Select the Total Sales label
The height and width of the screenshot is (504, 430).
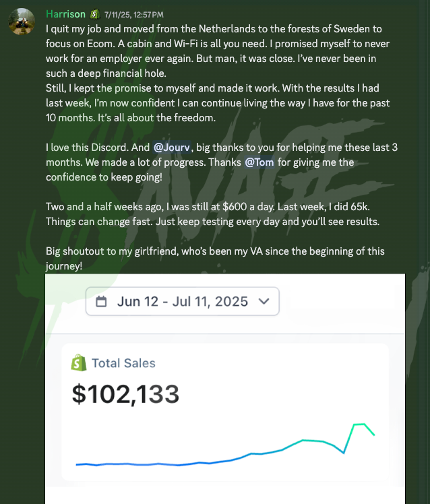point(123,363)
